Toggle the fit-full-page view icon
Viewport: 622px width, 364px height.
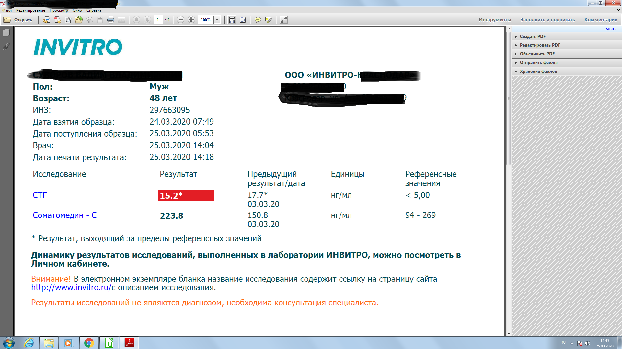pos(243,20)
